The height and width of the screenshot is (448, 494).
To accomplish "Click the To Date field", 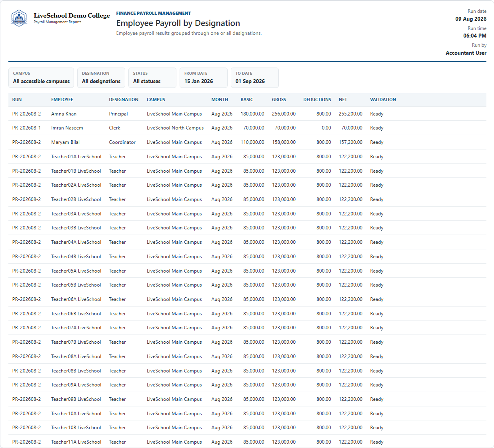I will (255, 78).
